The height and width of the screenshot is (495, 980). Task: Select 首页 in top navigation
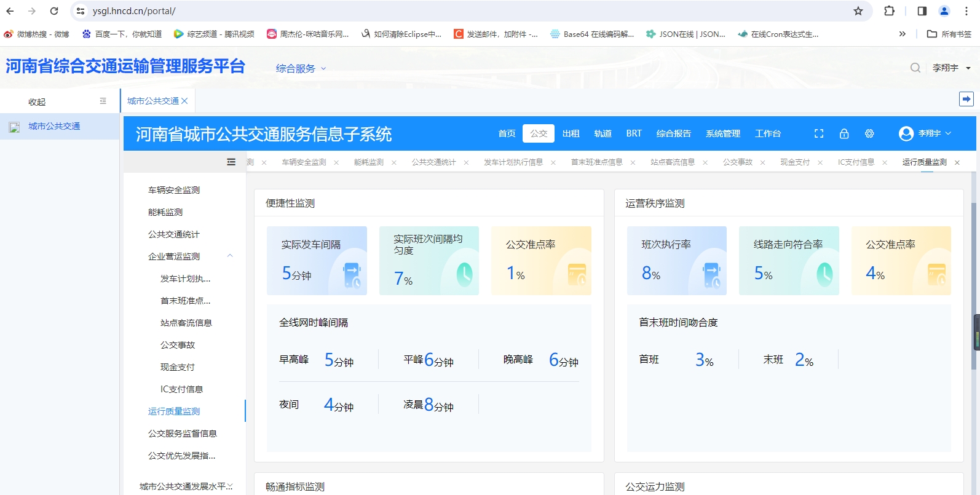[x=507, y=133]
